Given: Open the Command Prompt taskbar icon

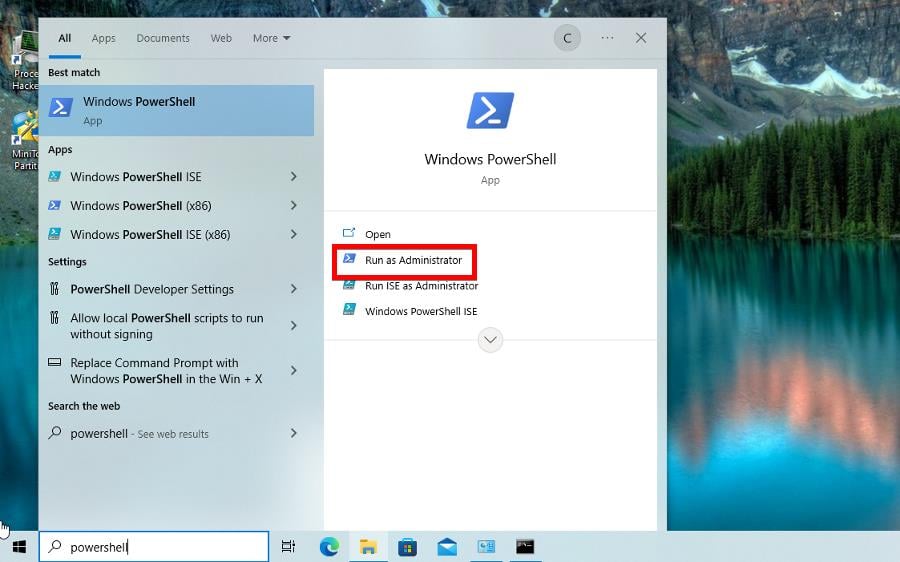Looking at the screenshot, I should tap(525, 547).
